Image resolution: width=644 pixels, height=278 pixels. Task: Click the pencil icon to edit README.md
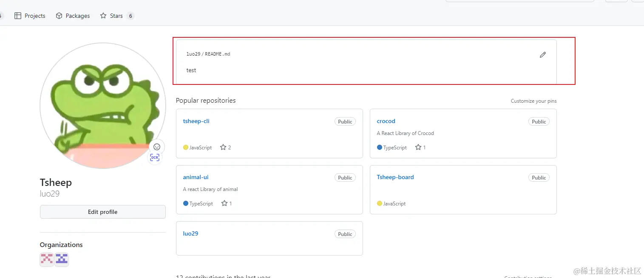(x=543, y=55)
